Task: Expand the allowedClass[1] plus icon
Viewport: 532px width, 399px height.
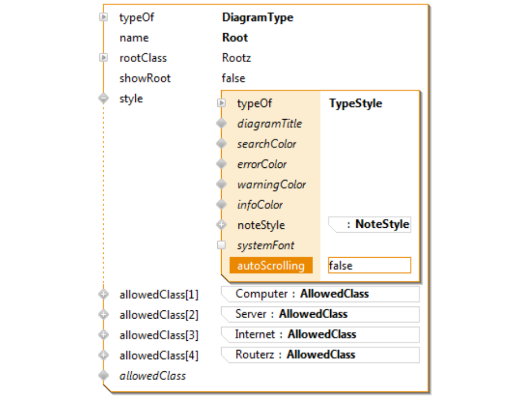Action: (103, 294)
